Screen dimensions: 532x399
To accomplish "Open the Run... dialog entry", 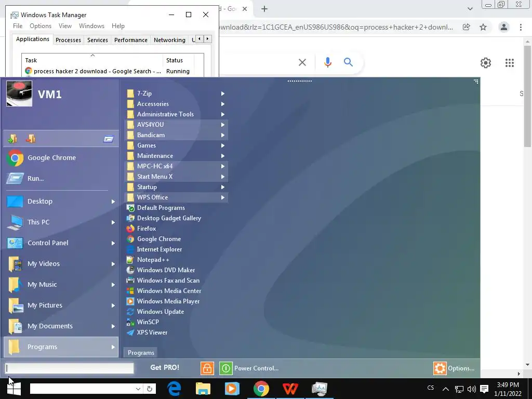I will coord(61,179).
